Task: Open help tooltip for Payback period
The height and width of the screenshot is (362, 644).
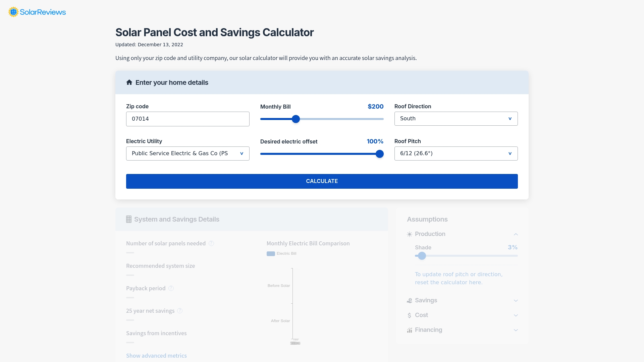Action: click(171, 288)
